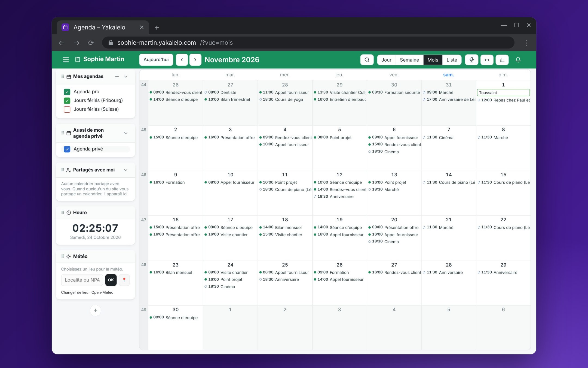Screen dimensions: 588x368
Task: Add a new agenda with plus icon
Action: click(x=117, y=77)
